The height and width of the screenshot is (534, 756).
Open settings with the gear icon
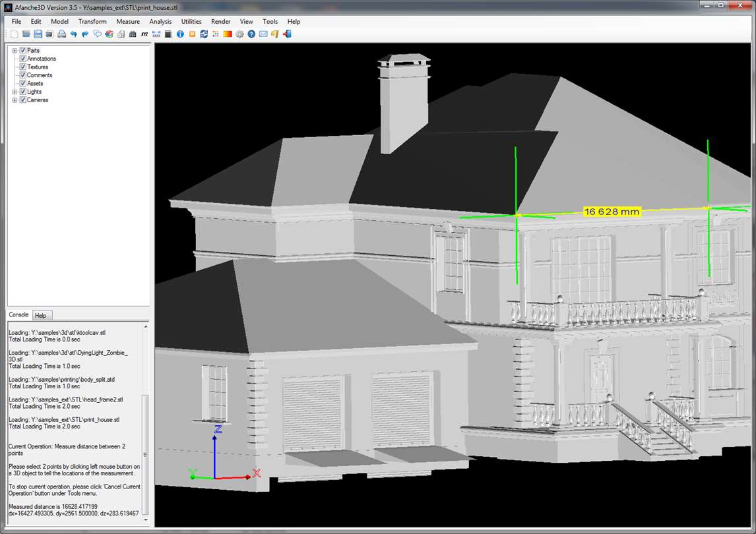(239, 34)
